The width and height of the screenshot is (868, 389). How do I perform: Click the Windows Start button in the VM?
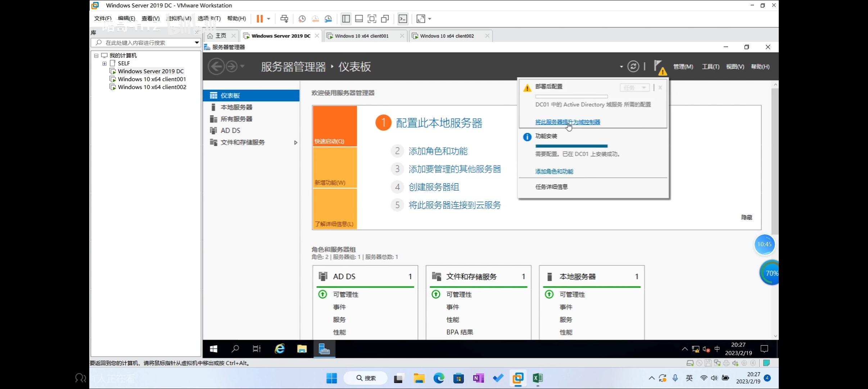tap(213, 349)
